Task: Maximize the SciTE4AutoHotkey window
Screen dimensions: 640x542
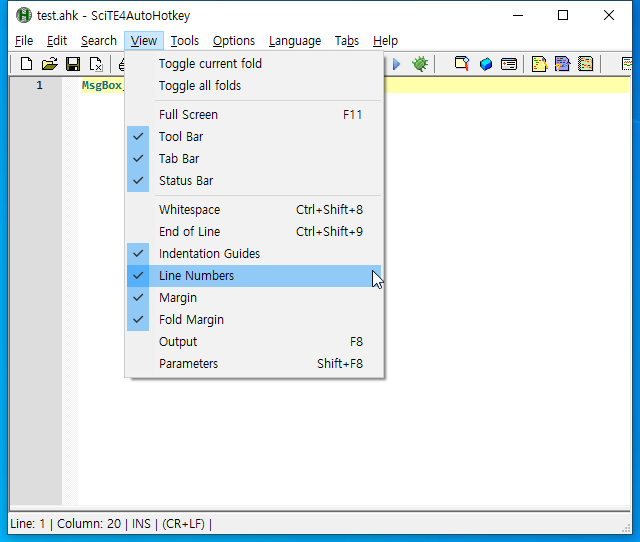Action: click(563, 16)
